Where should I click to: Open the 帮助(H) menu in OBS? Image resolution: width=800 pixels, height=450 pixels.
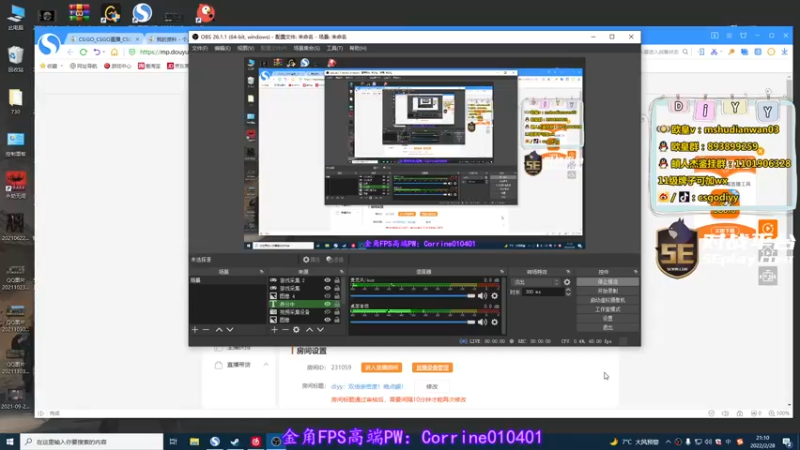tap(358, 48)
